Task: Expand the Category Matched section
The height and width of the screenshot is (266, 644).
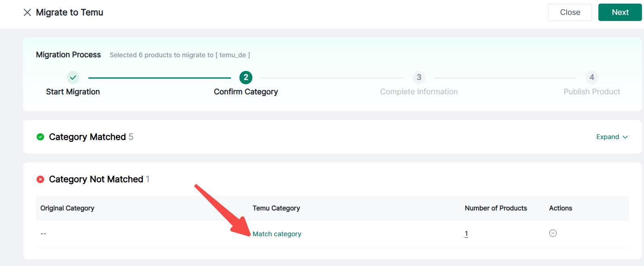Action: coord(607,137)
